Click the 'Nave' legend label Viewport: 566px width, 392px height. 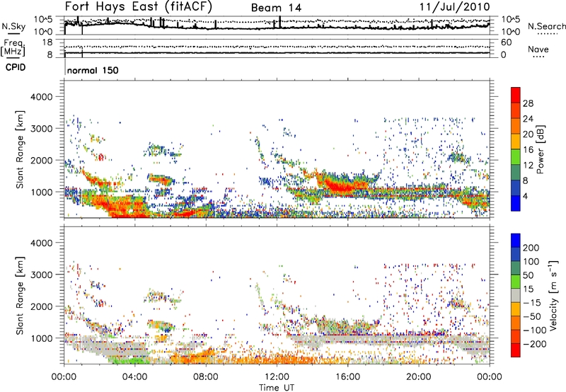[x=538, y=50]
